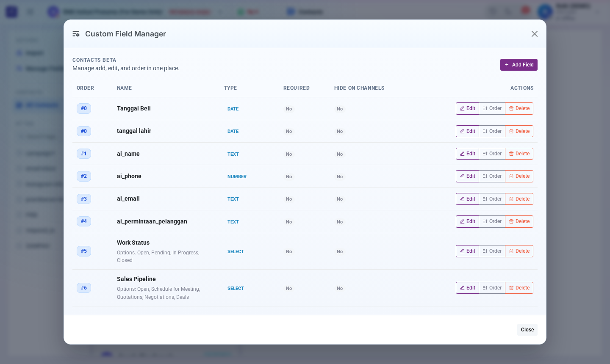Screen dimensions: 610x364
Task: Click the Required column header
Action: point(297,88)
